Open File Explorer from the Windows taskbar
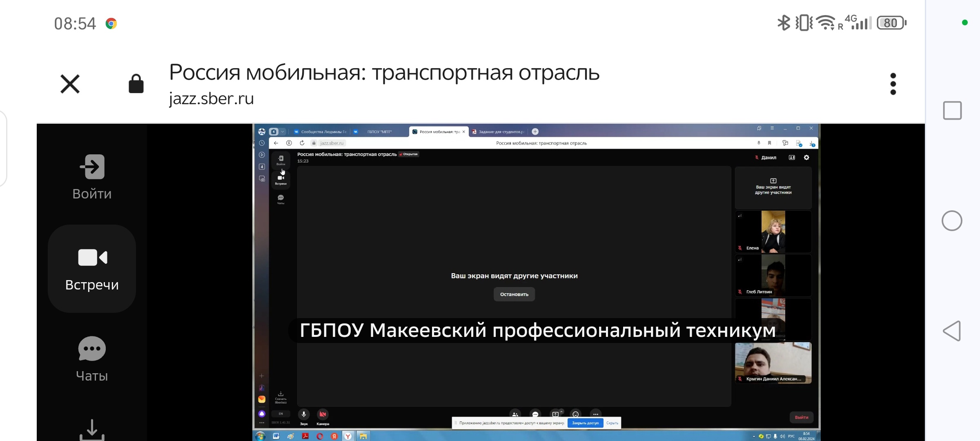The image size is (980, 441). [x=363, y=436]
